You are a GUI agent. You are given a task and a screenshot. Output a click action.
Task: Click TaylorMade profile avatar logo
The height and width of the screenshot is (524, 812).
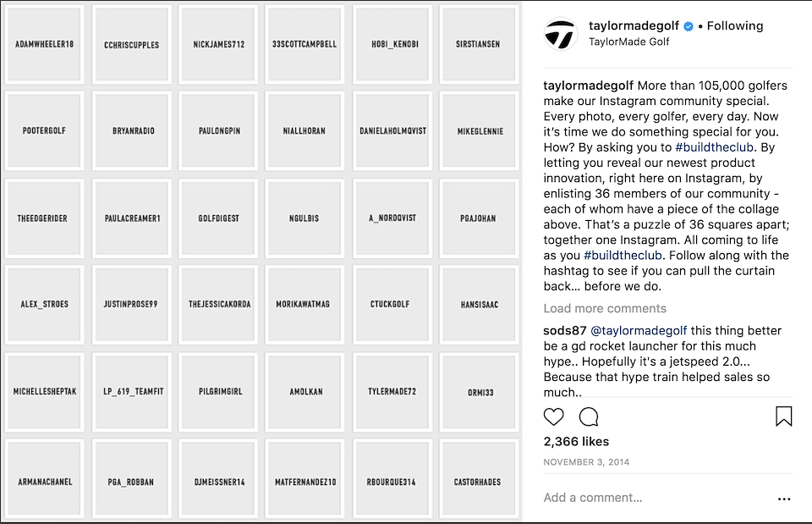click(560, 33)
